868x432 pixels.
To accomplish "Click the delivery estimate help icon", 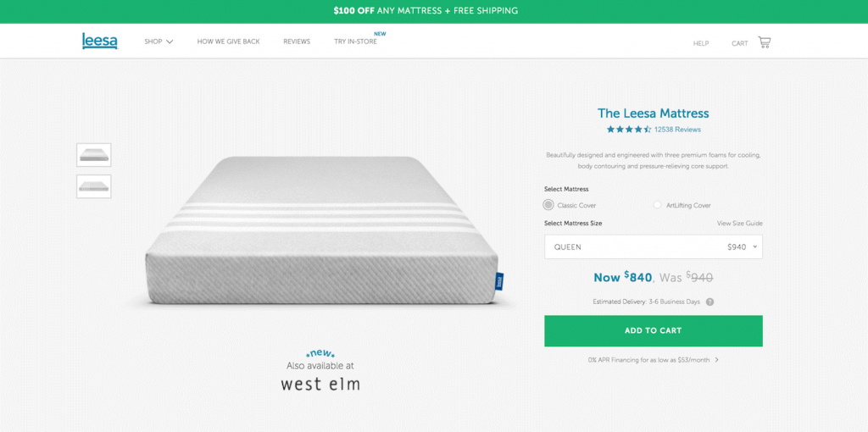I will point(709,302).
